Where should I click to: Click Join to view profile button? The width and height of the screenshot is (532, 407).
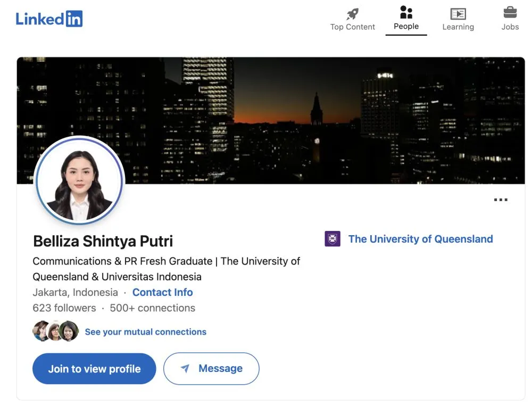94,369
